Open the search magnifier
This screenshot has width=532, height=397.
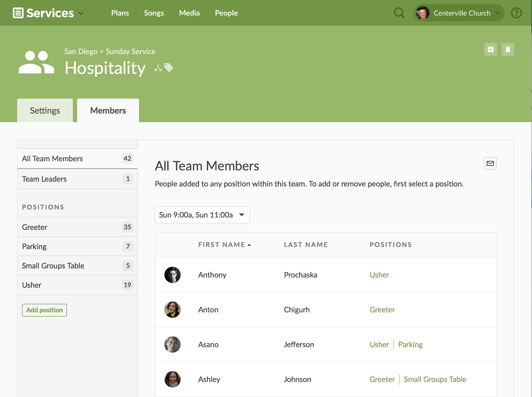pyautogui.click(x=399, y=13)
